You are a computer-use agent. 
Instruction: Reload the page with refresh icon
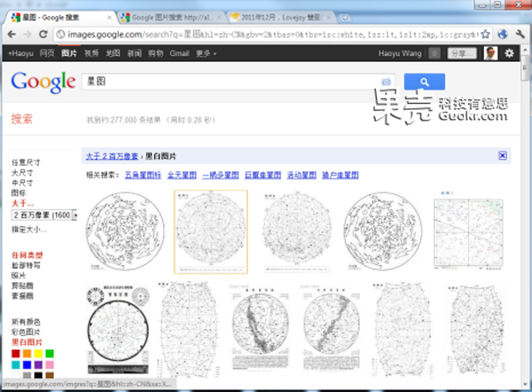[44, 35]
